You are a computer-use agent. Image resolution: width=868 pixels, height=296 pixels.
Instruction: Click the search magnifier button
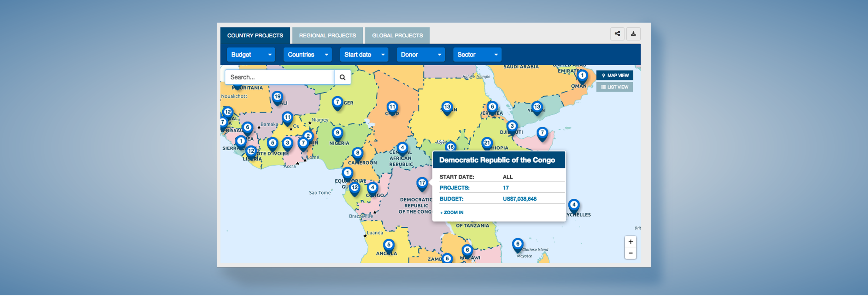pyautogui.click(x=342, y=77)
